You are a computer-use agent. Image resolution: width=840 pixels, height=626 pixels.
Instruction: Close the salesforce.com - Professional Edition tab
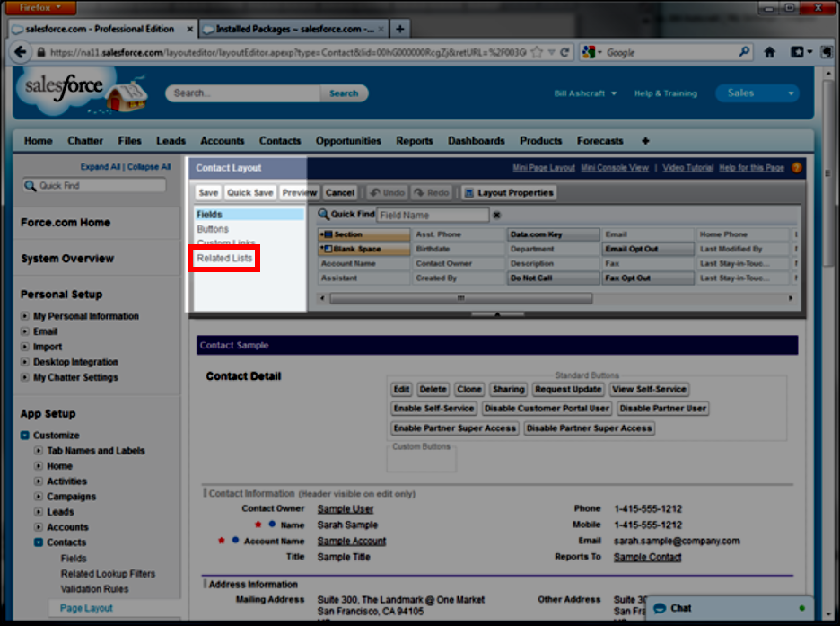point(189,29)
